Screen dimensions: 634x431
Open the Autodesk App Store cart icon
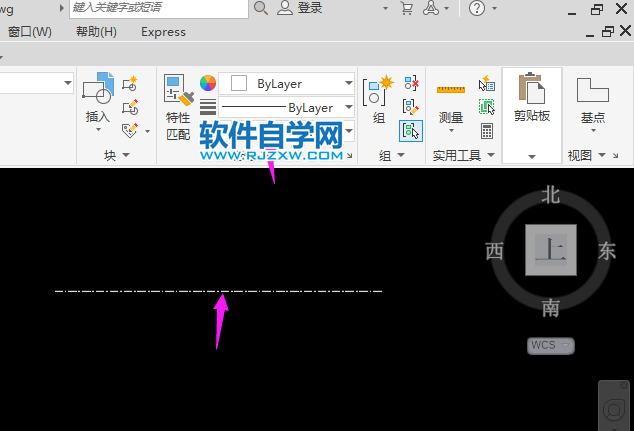pyautogui.click(x=406, y=8)
